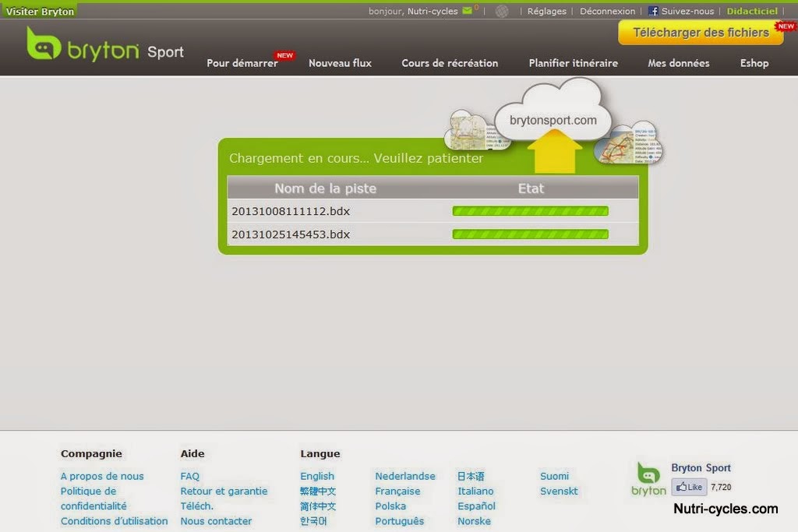Open A propos de nous link
The height and width of the screenshot is (532, 798).
point(102,476)
